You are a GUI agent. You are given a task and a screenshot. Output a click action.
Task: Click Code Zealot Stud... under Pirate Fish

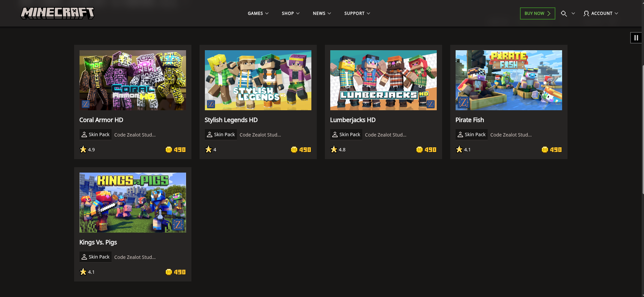tap(511, 135)
